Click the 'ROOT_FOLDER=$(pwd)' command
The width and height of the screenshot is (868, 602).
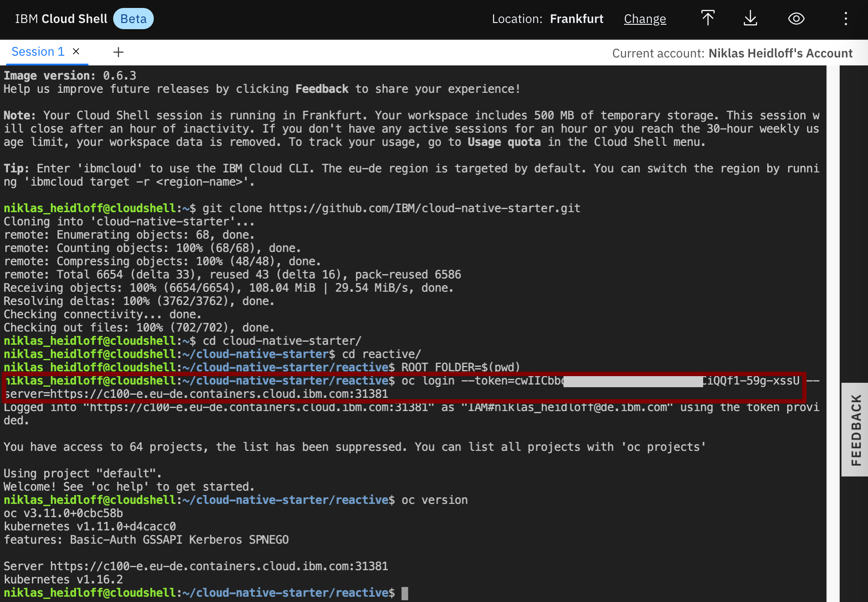tap(461, 367)
